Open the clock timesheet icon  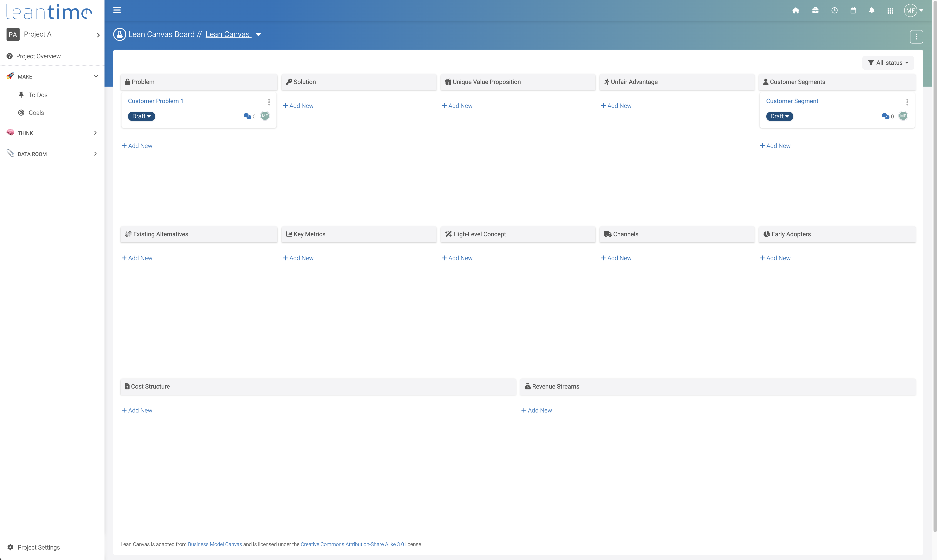click(x=834, y=11)
